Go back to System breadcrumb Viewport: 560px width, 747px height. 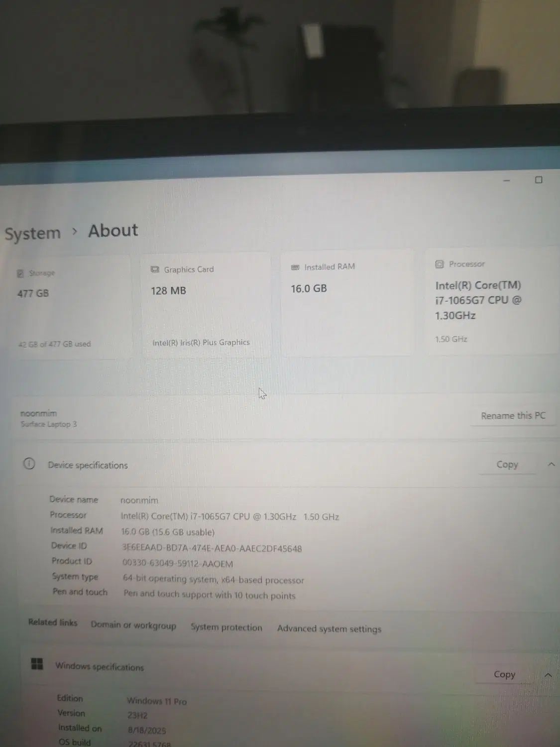point(32,233)
